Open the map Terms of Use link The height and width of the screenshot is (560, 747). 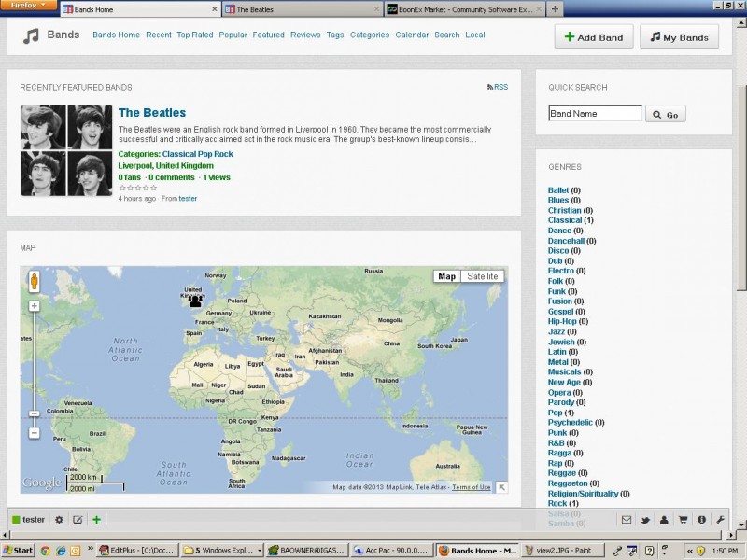[472, 487]
